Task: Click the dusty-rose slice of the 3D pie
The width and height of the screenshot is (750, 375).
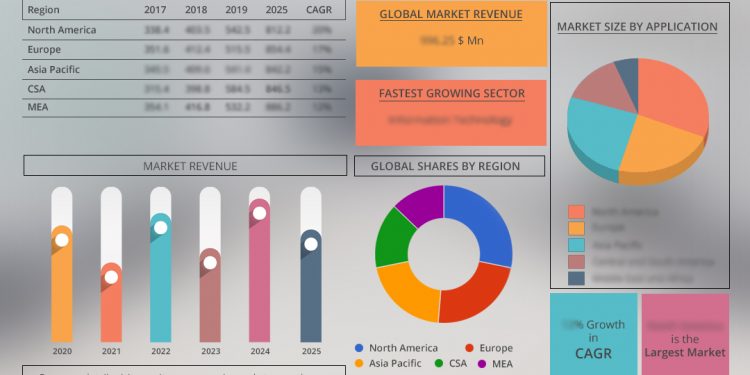Action: click(605, 88)
